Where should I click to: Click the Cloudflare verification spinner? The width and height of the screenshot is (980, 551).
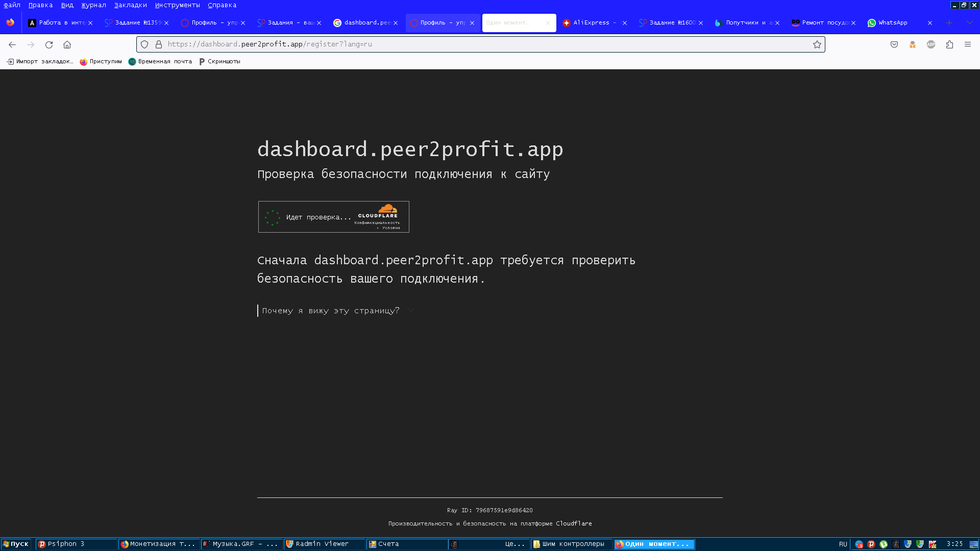click(x=272, y=217)
